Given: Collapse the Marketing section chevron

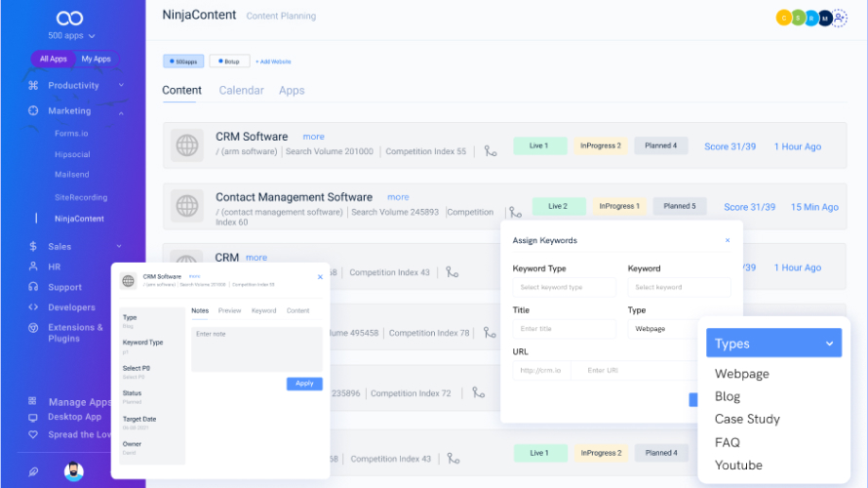Looking at the screenshot, I should (121, 113).
